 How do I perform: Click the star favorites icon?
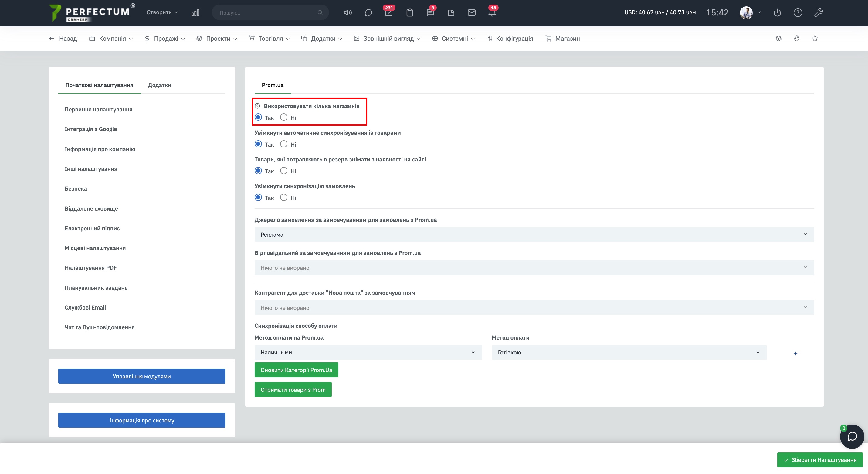click(815, 39)
